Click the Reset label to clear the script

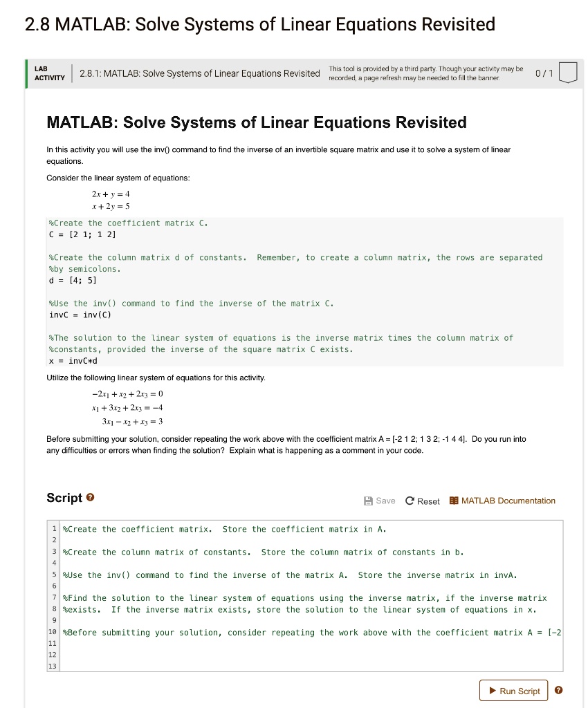coord(428,500)
